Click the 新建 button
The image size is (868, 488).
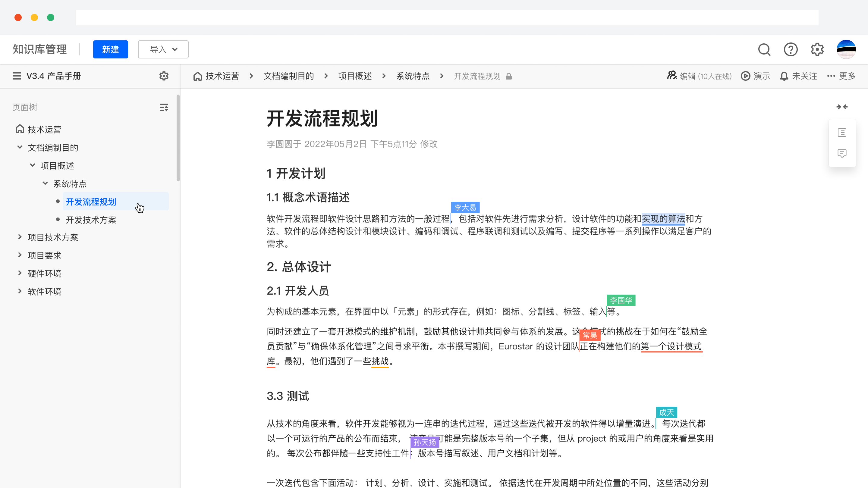[111, 49]
